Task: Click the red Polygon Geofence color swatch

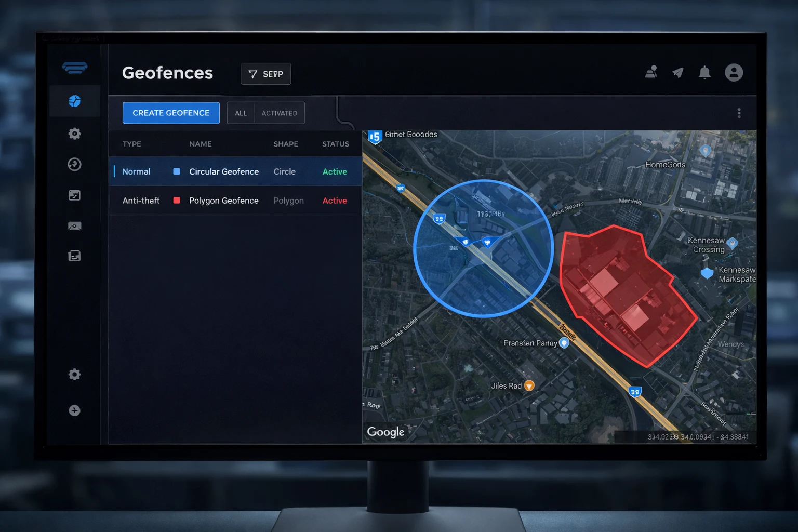Action: point(177,201)
